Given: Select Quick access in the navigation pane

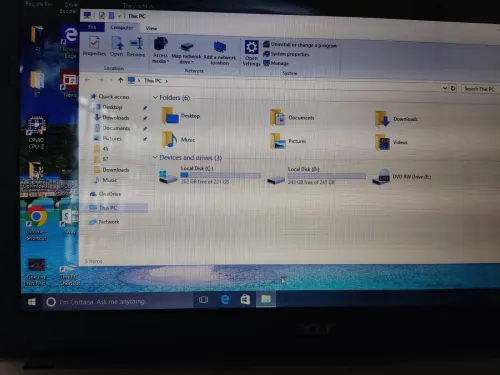Looking at the screenshot, I should coord(111,97).
